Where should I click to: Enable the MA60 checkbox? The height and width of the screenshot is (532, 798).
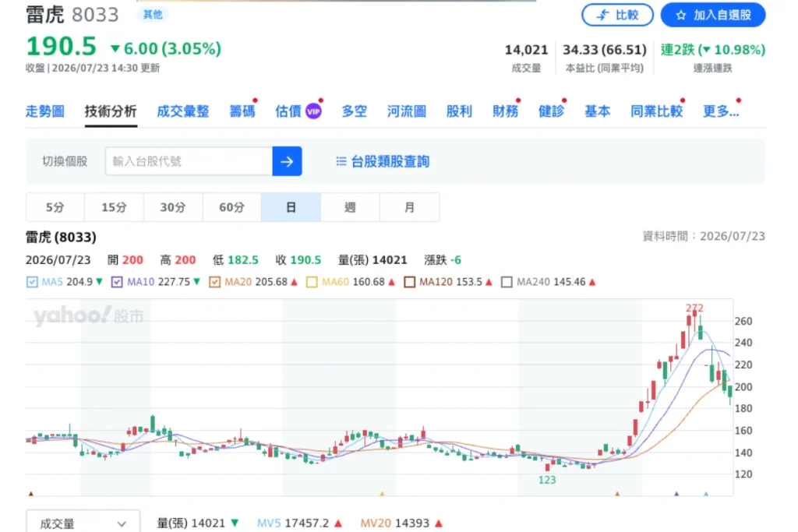(312, 282)
